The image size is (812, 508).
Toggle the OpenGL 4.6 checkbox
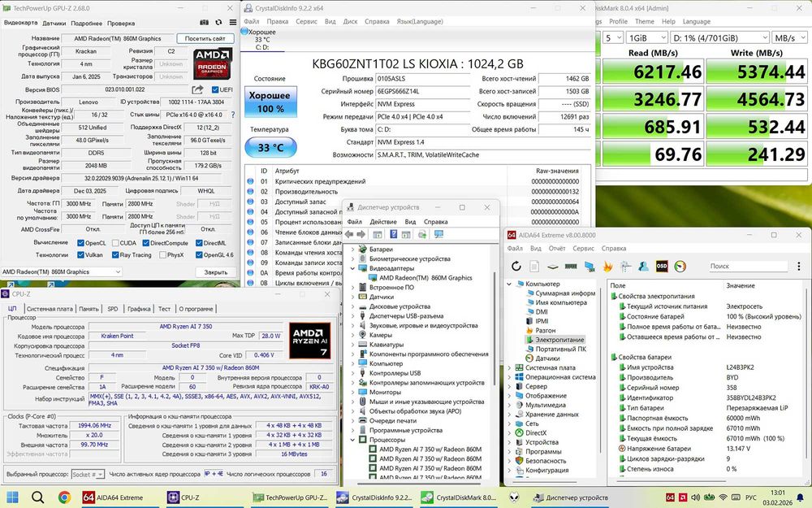pos(199,254)
